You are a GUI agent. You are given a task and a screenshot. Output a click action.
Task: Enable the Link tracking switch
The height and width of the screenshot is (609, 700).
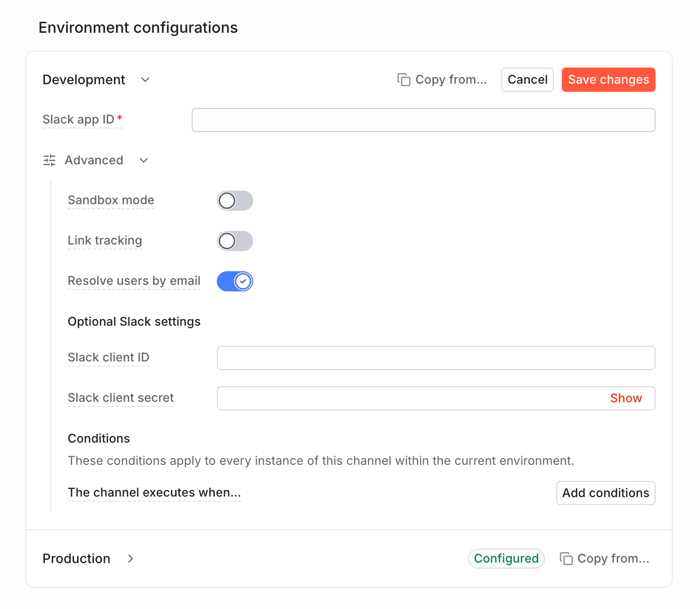click(x=235, y=241)
